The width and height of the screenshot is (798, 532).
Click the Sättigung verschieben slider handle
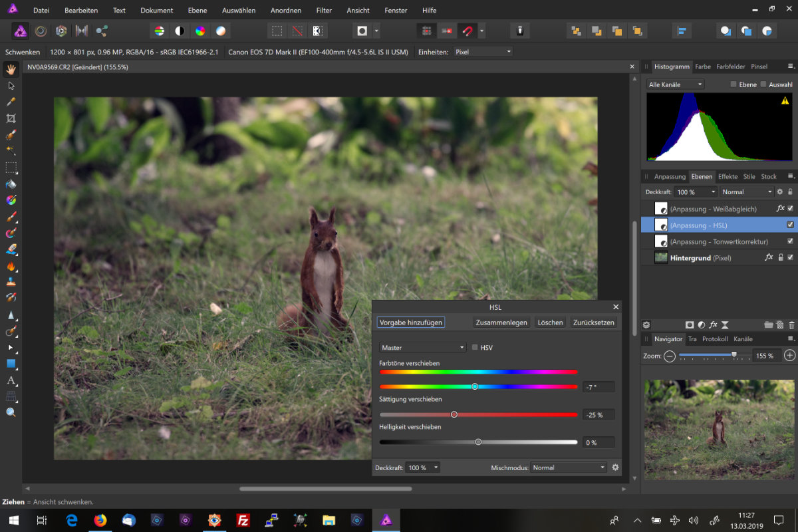(454, 414)
